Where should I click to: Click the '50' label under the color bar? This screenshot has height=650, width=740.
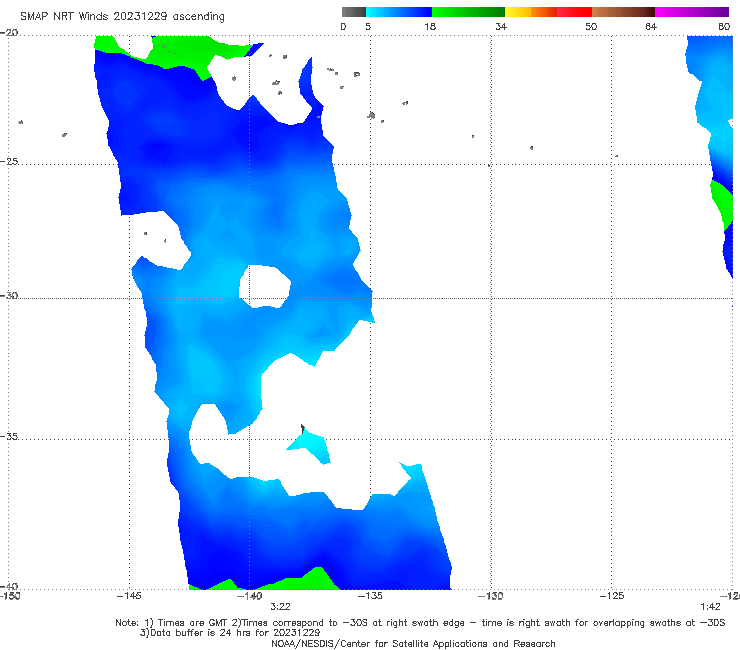pos(591,26)
